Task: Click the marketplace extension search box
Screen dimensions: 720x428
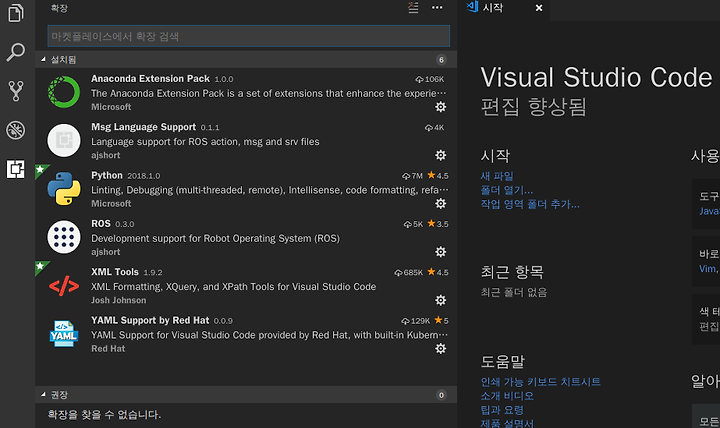Action: 248,36
